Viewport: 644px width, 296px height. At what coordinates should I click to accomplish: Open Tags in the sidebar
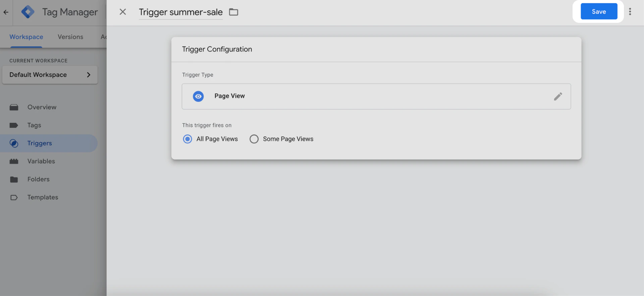(x=49, y=125)
